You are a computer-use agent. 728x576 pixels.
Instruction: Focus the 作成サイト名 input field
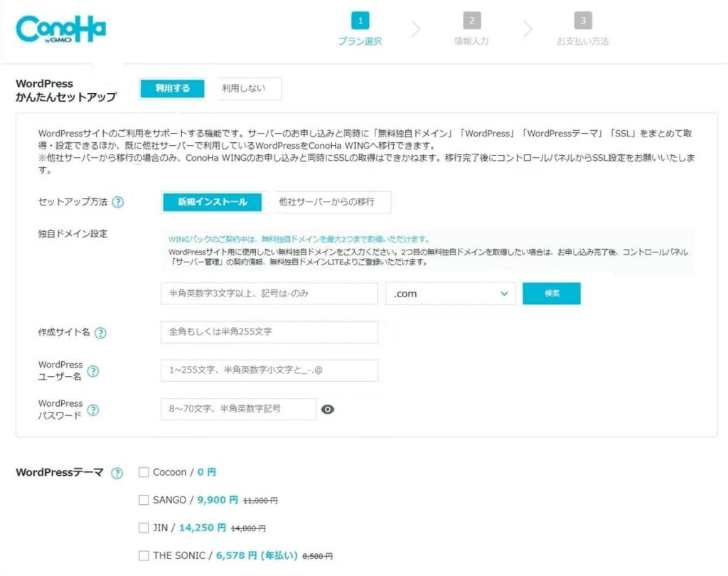point(269,332)
